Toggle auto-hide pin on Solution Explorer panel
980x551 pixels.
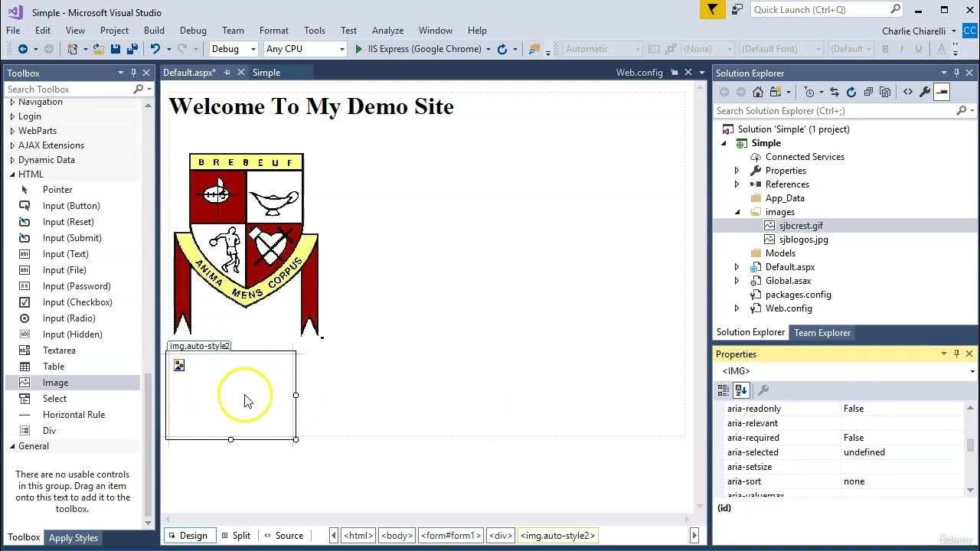point(956,73)
